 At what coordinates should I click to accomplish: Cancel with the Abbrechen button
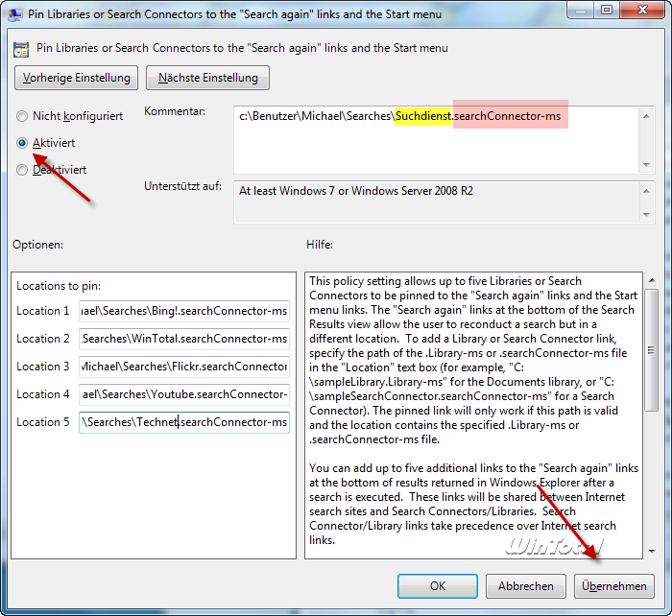[526, 586]
